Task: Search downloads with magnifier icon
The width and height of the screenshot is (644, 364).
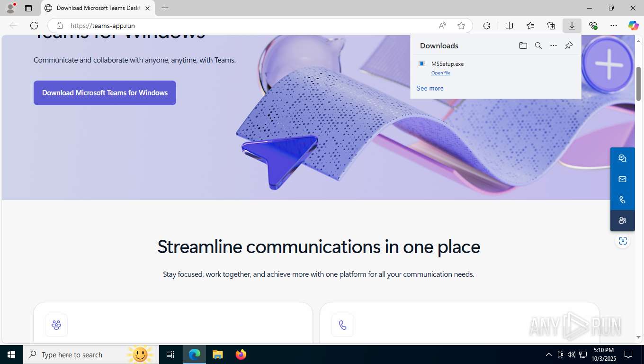Action: (x=538, y=45)
